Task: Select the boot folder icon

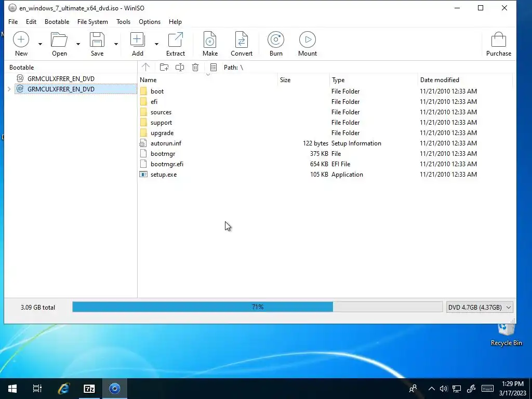Action: click(x=143, y=91)
